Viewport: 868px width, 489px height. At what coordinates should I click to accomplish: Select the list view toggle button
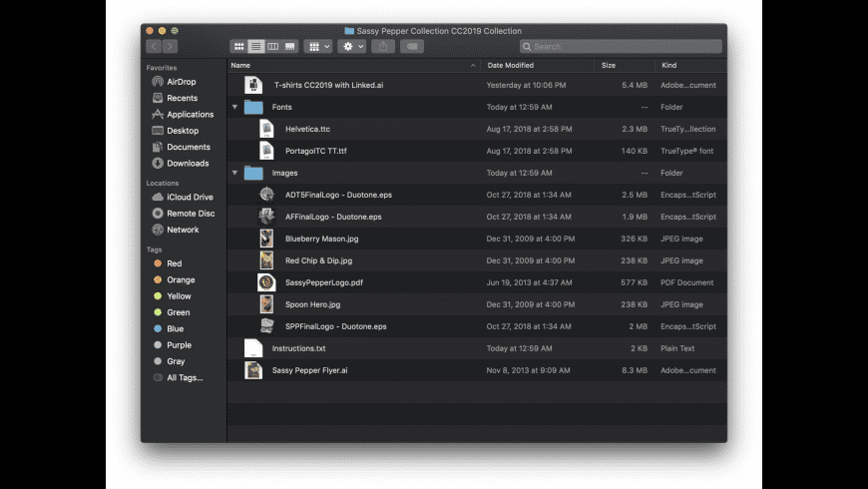tap(255, 47)
